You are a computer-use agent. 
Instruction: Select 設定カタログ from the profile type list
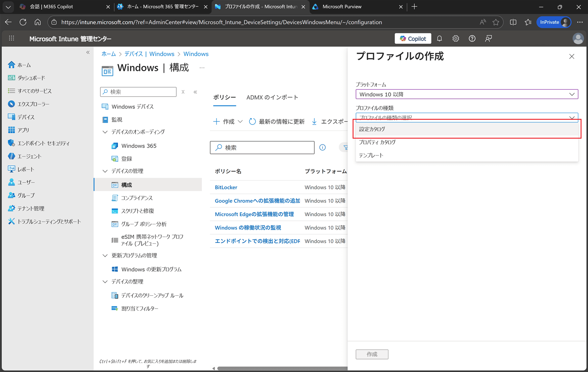click(x=466, y=129)
